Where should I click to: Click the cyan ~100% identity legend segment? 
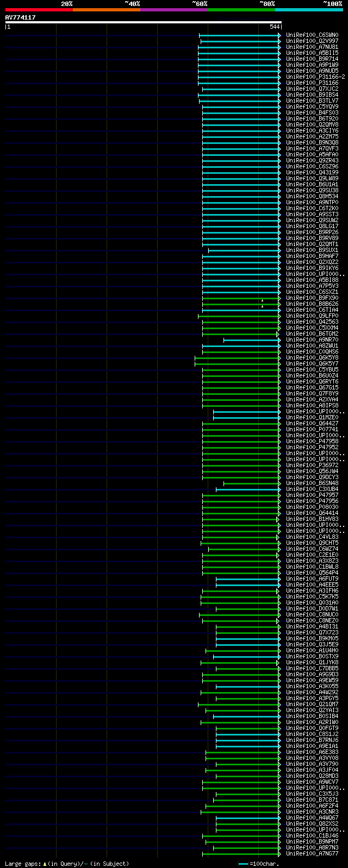(x=309, y=10)
